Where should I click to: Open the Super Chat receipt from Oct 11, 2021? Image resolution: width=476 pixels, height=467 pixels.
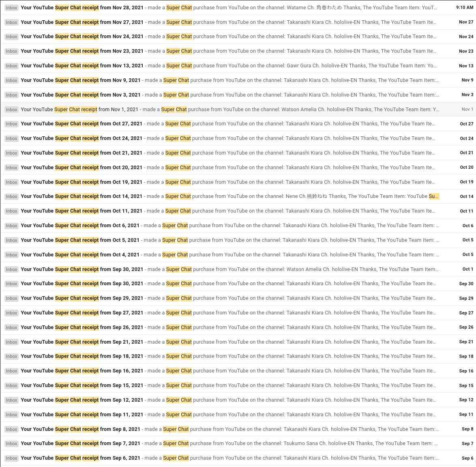click(x=238, y=211)
